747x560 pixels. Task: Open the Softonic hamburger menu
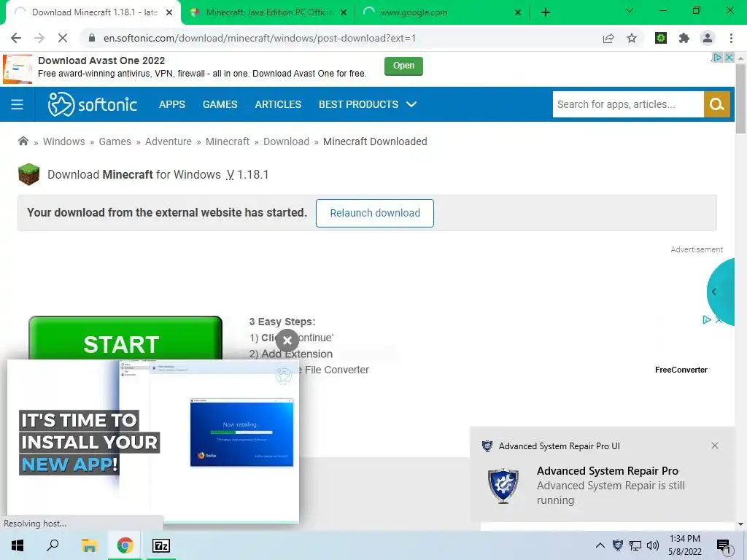(18, 104)
